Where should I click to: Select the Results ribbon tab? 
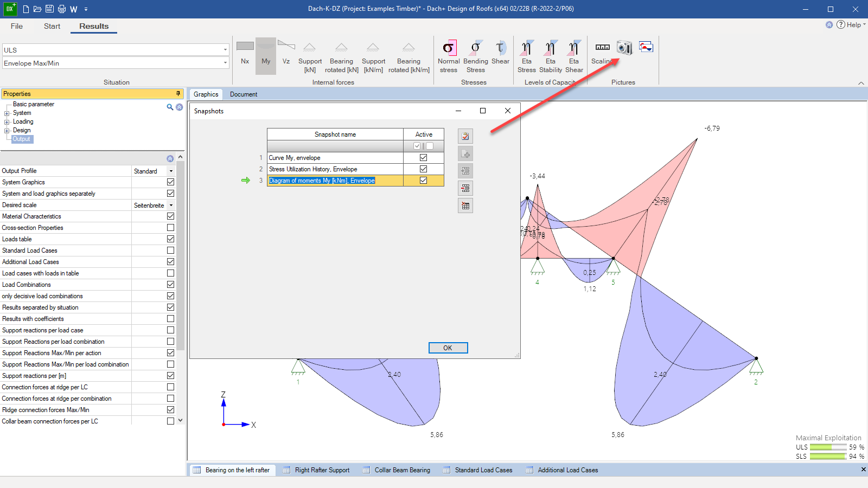[x=94, y=26]
